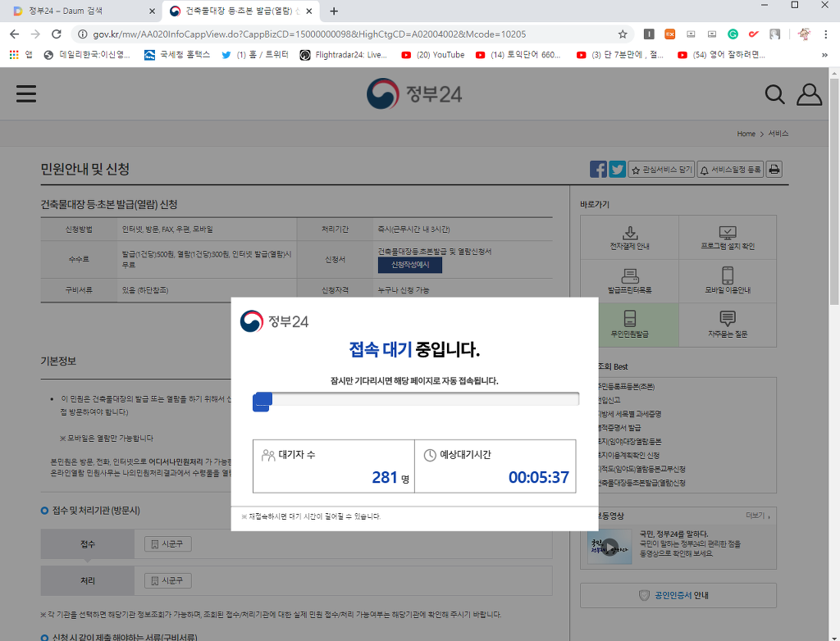This screenshot has width=840, height=641.
Task: Open the Flightradar24 bookmark
Action: click(344, 55)
